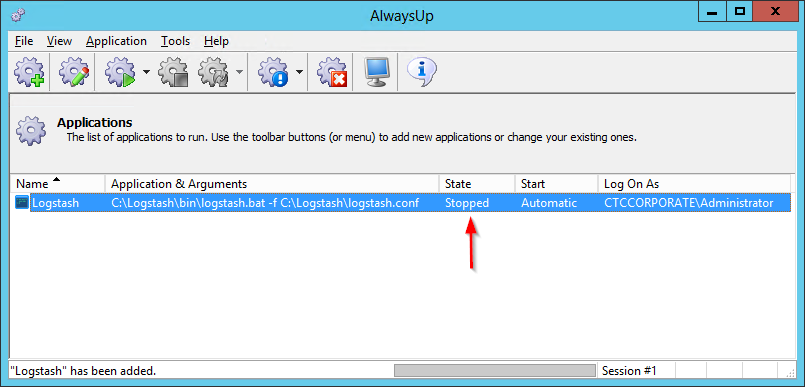Image resolution: width=805 pixels, height=387 pixels.
Task: Sort by the State column header
Action: pyautogui.click(x=477, y=184)
